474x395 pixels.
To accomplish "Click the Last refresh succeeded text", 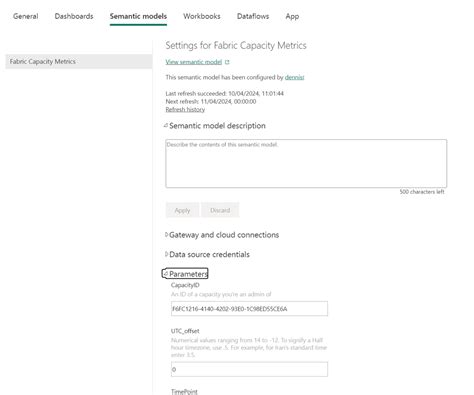I will [x=225, y=94].
